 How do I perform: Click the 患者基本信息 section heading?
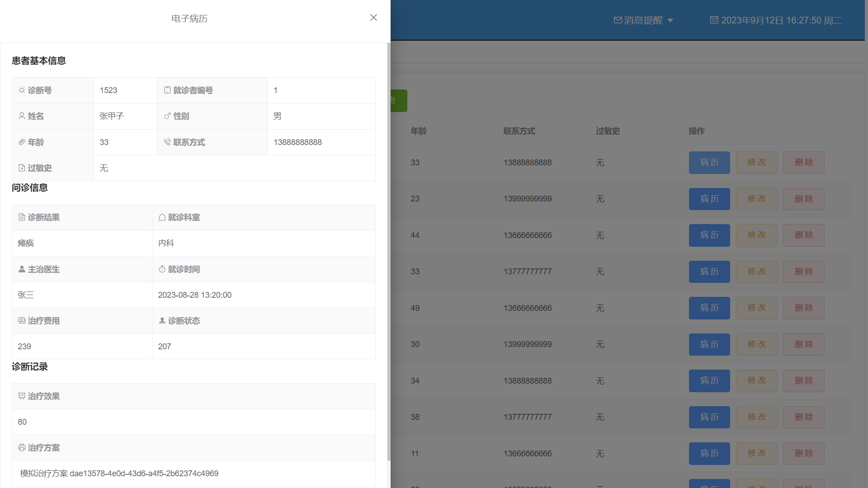click(x=39, y=61)
